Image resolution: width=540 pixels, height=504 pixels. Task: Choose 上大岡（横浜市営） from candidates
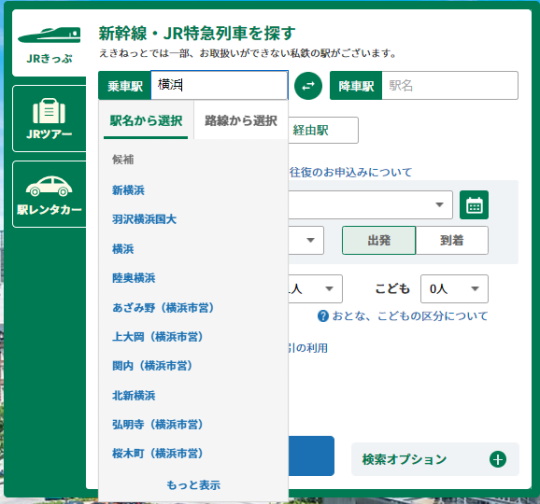coord(157,337)
